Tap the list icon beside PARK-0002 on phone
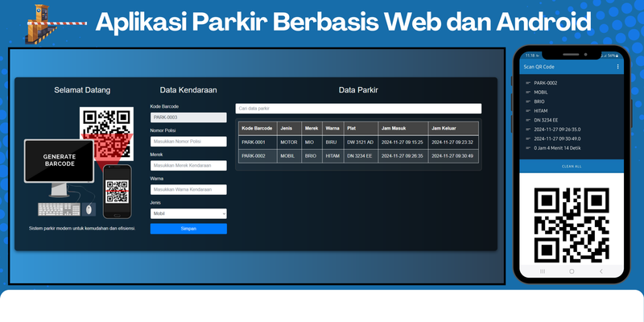This screenshot has height=322, width=644. [528, 83]
